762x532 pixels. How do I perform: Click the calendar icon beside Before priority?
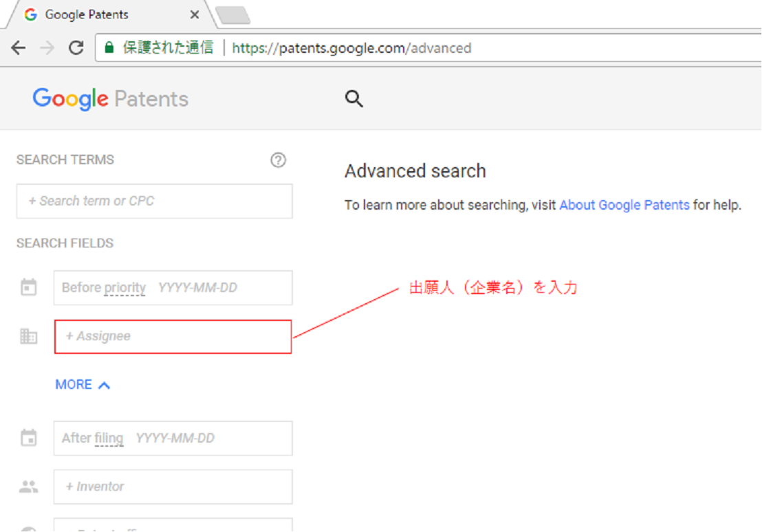point(29,287)
